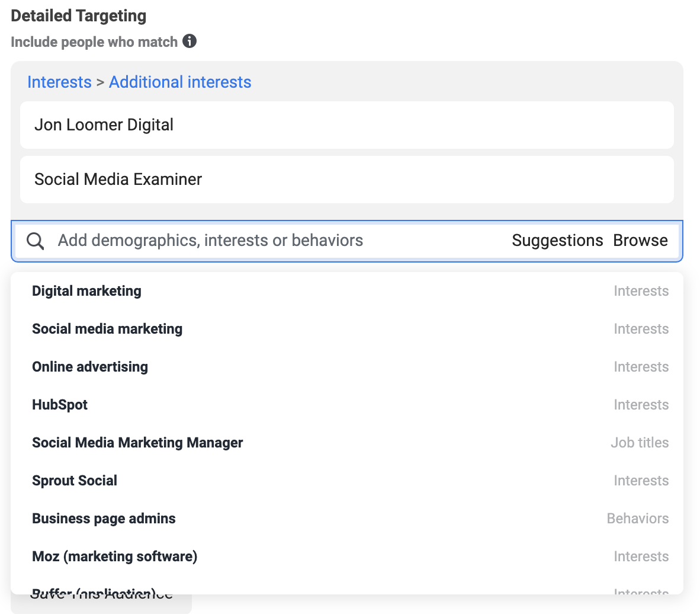The width and height of the screenshot is (700, 614).
Task: Select the Social Media Examiner interest row
Action: pyautogui.click(x=347, y=180)
